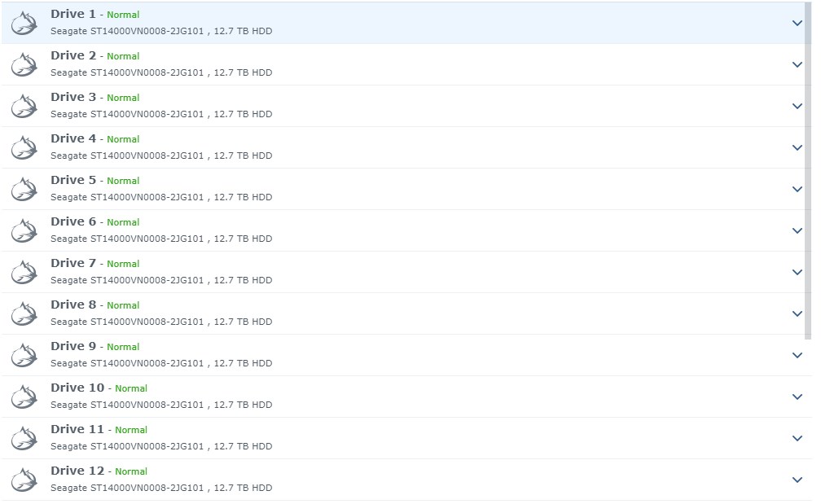Click the drive icon beside Drive 5
The height and width of the screenshot is (504, 821).
point(24,190)
